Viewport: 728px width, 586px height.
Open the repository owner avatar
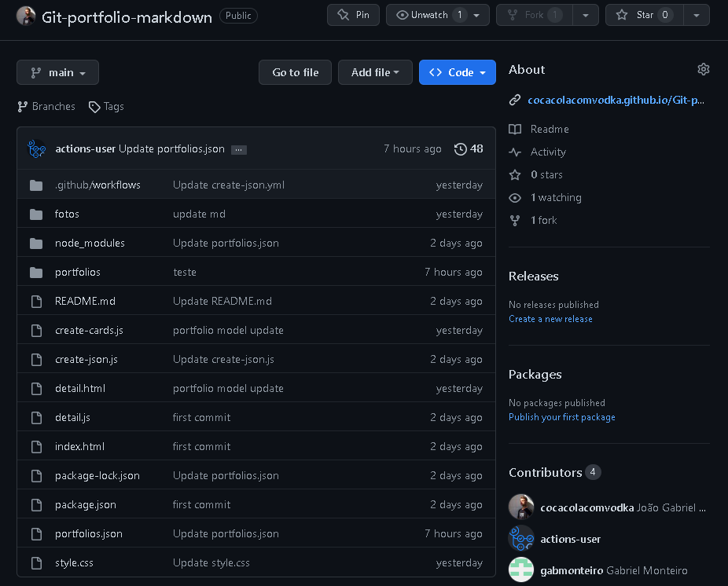(26, 16)
